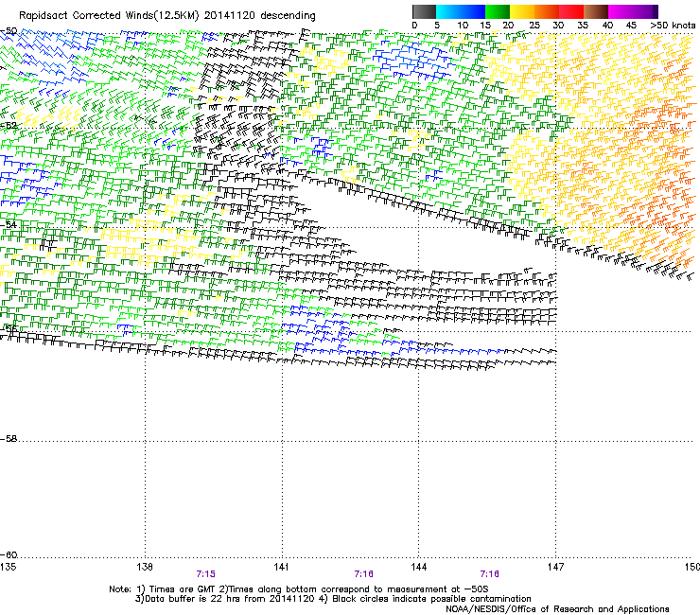The height and width of the screenshot is (615, 700).
Task: Click the '144' longitude axis label
Action: [x=419, y=567]
